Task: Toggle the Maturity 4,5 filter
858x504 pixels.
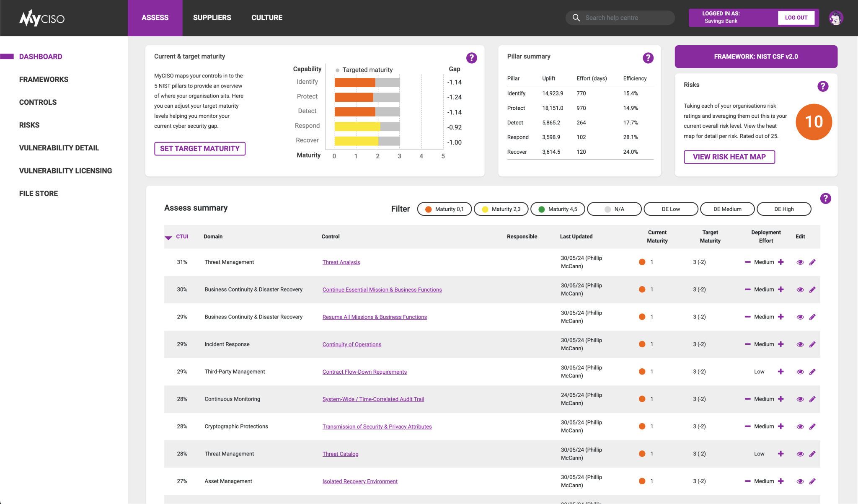Action: point(558,209)
